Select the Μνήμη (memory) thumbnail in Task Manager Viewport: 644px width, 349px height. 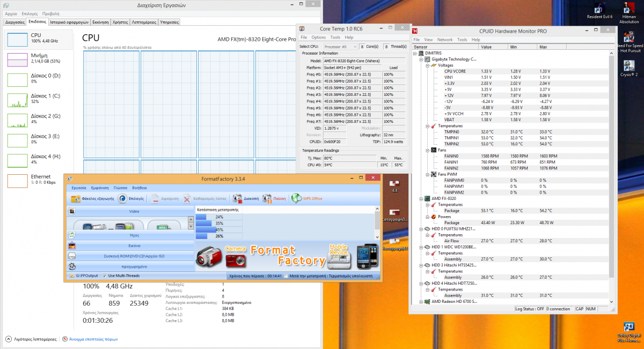17,59
